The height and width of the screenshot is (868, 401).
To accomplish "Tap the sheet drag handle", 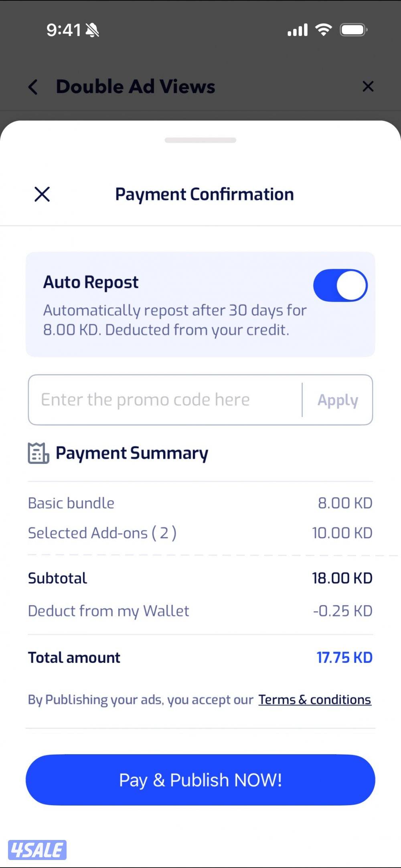I will [x=200, y=140].
